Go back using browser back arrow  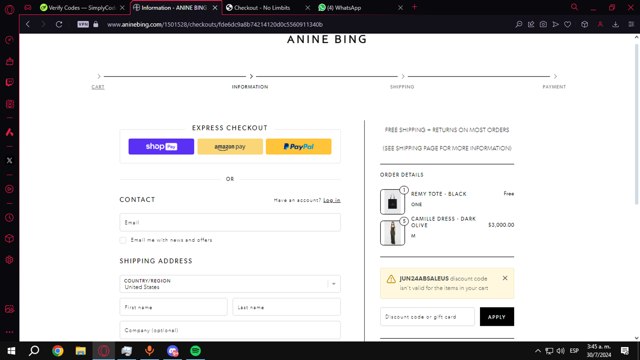pos(28,24)
